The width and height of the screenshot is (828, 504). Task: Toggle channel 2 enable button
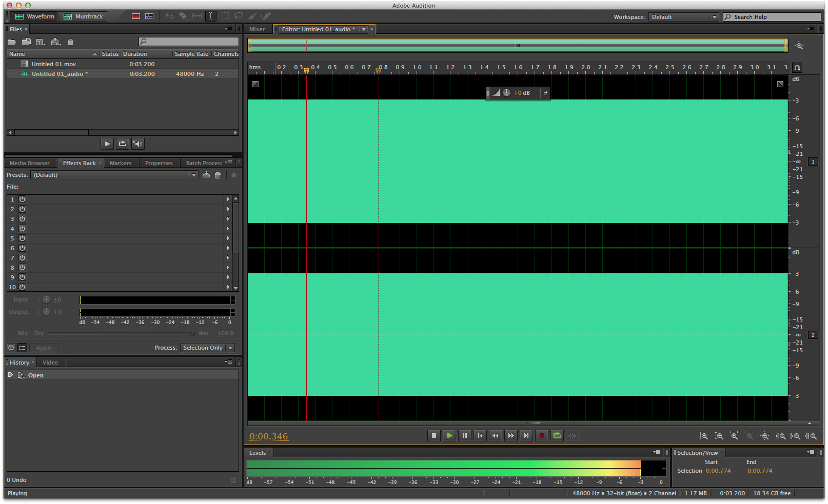coord(813,335)
